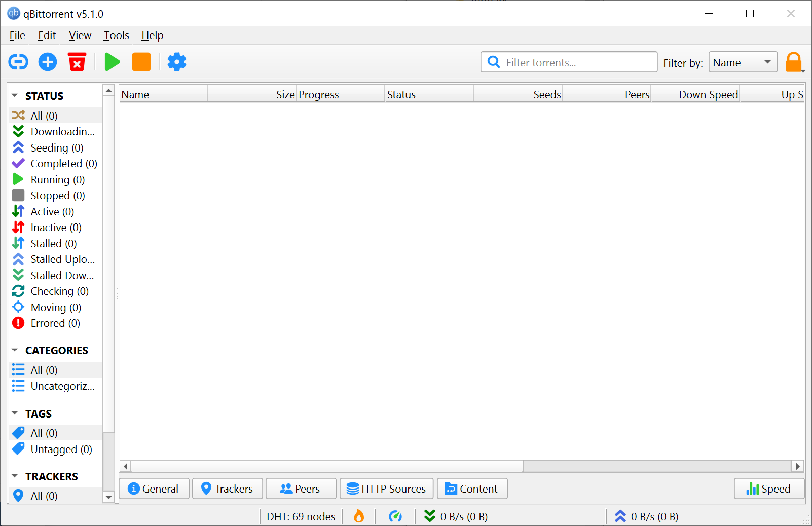
Task: Select All (0) under TAGS
Action: [55, 433]
